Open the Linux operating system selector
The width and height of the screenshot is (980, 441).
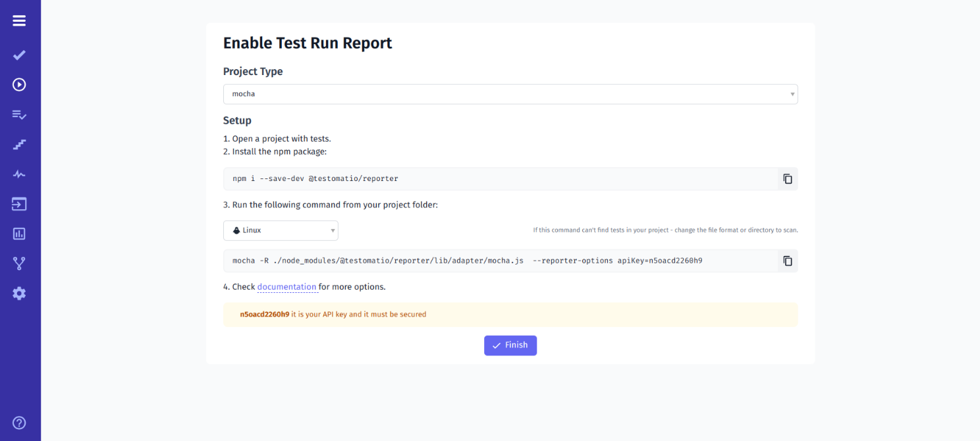281,230
